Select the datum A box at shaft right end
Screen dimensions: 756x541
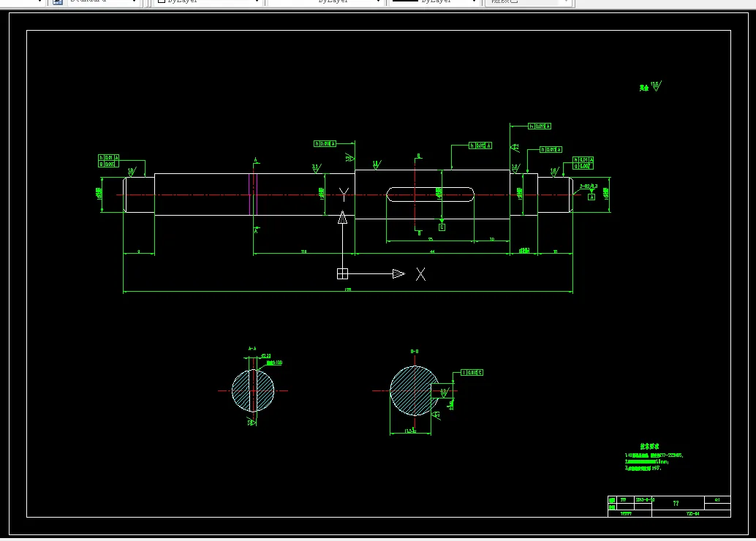coord(591,197)
